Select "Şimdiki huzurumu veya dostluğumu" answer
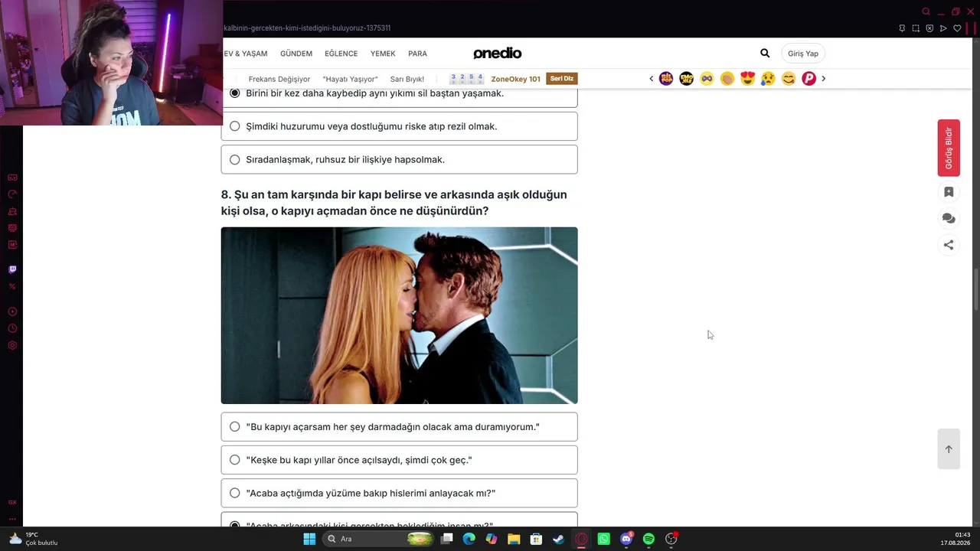Viewport: 980px width, 551px height. pyautogui.click(x=399, y=126)
